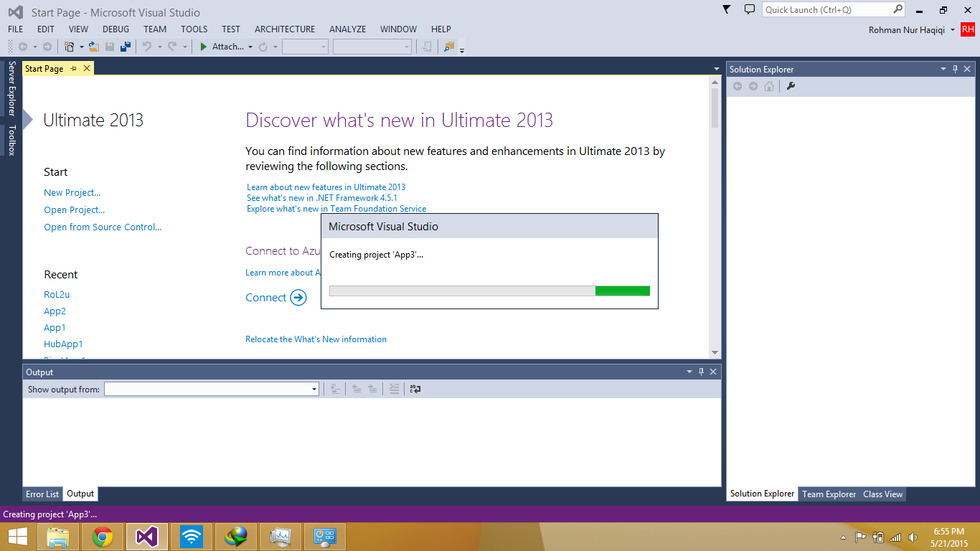
Task: Open the DEBUG menu
Action: pos(116,29)
